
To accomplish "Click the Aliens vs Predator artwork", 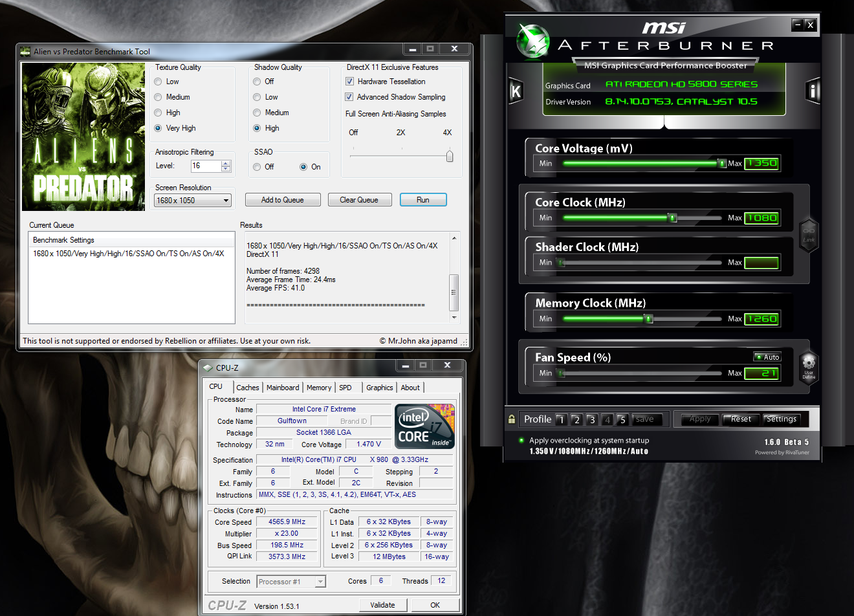I will pos(83,137).
